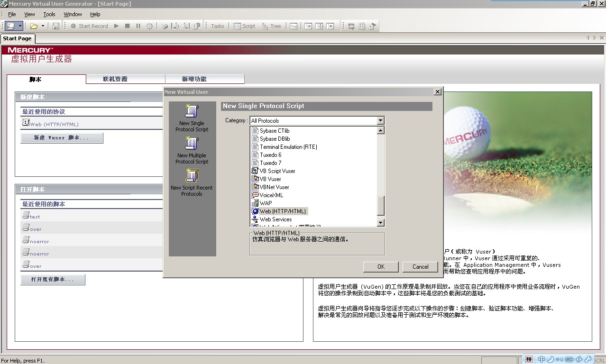Switch to the 新增功能 tab
This screenshot has height=364, width=606.
[x=205, y=79]
